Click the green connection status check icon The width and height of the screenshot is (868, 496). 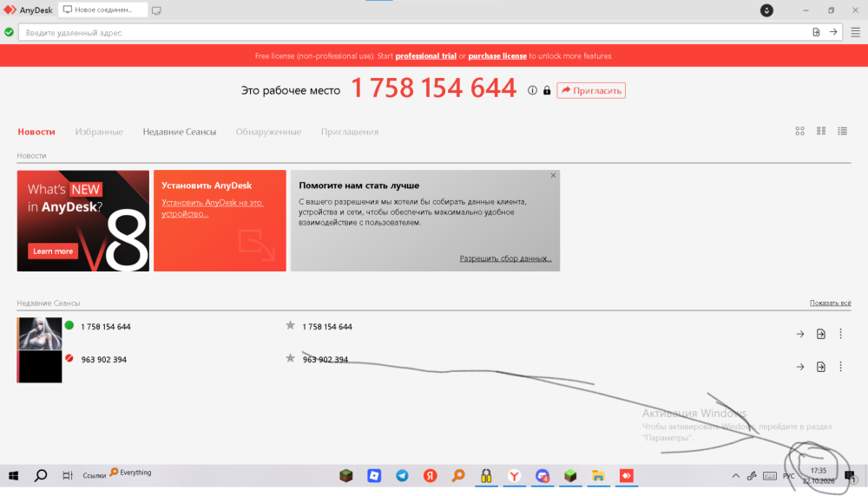(9, 32)
